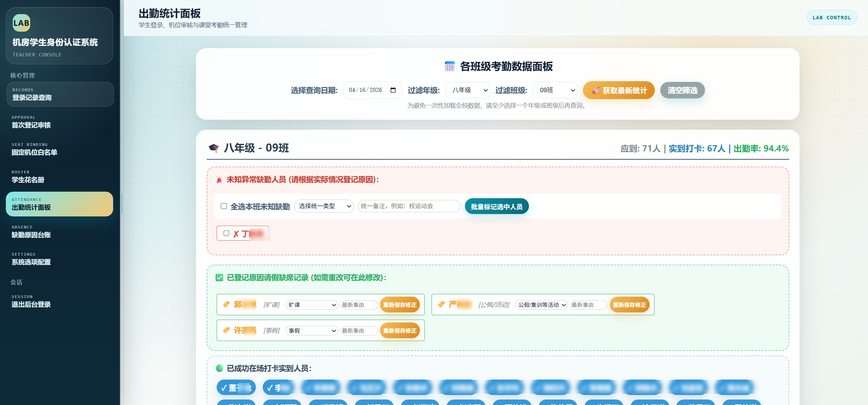The width and height of the screenshot is (868, 405).
Task: Click the 获取最新统计 button
Action: click(x=619, y=90)
